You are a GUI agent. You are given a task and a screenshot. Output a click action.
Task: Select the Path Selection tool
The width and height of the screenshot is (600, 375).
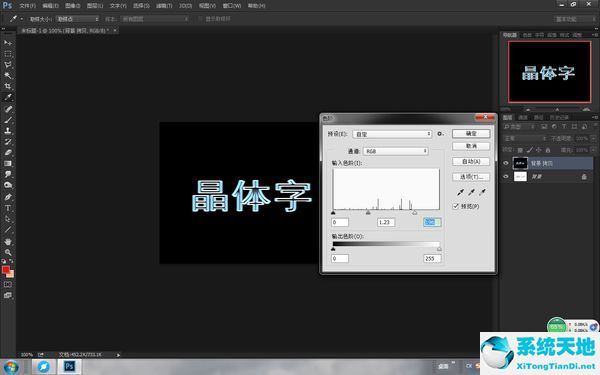coord(8,219)
